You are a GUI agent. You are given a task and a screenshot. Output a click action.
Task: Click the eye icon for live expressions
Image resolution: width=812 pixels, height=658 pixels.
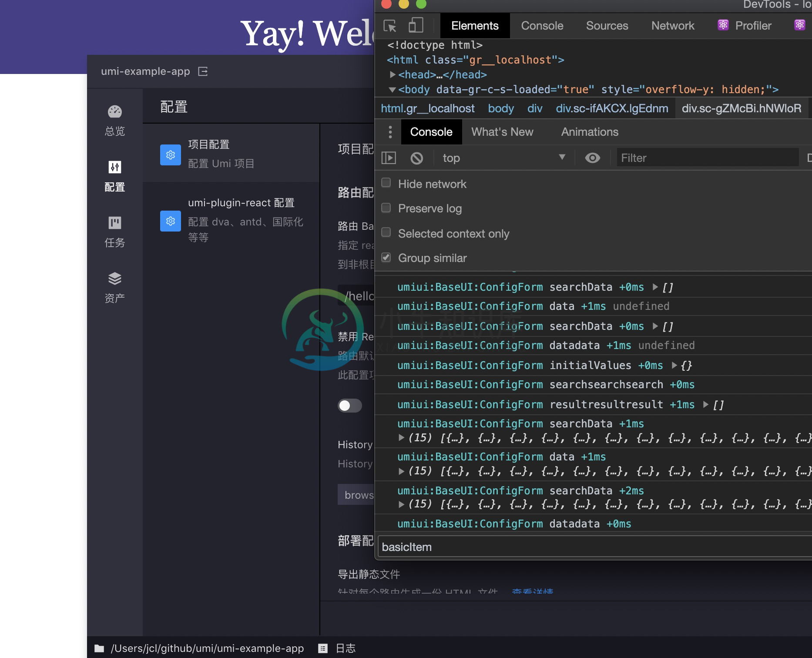click(x=592, y=158)
